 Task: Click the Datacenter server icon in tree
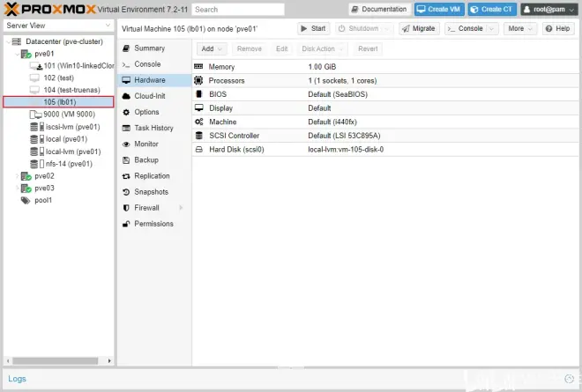coord(17,41)
